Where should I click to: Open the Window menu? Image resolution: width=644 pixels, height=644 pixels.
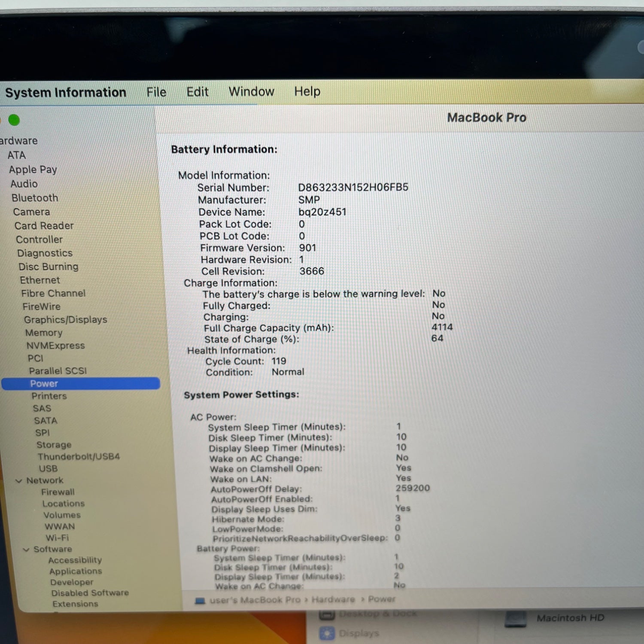click(251, 91)
